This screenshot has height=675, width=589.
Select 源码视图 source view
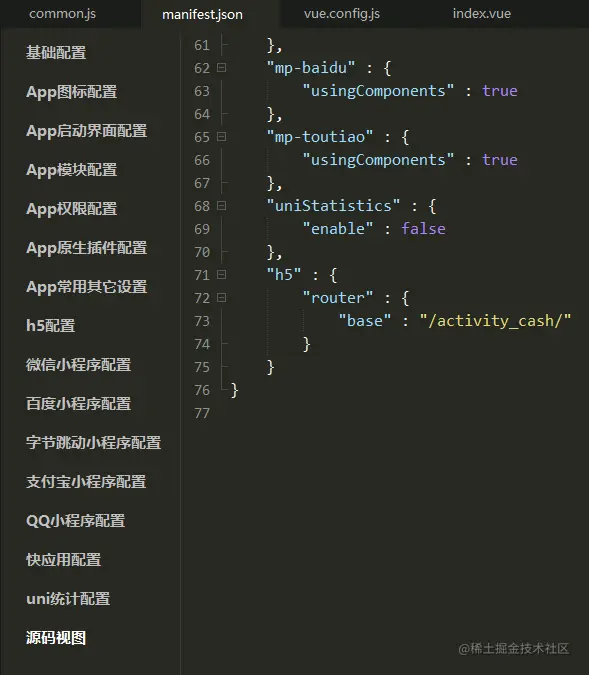(56, 638)
